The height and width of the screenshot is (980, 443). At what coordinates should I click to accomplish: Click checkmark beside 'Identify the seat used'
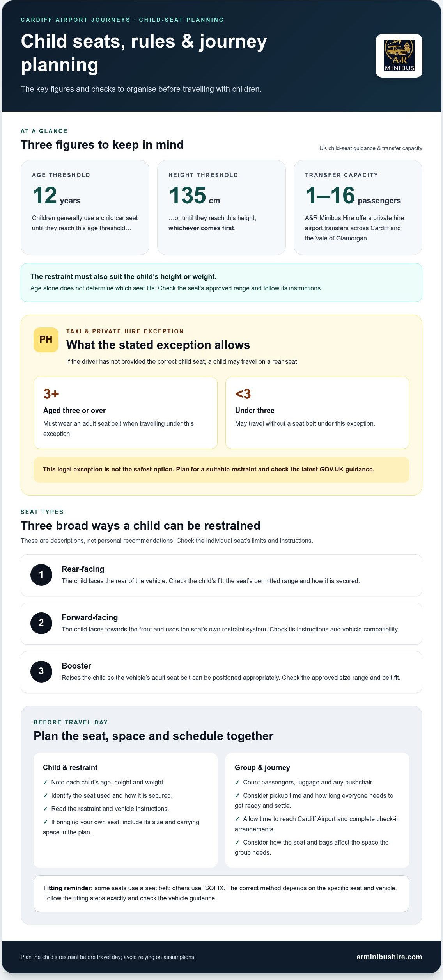click(45, 795)
